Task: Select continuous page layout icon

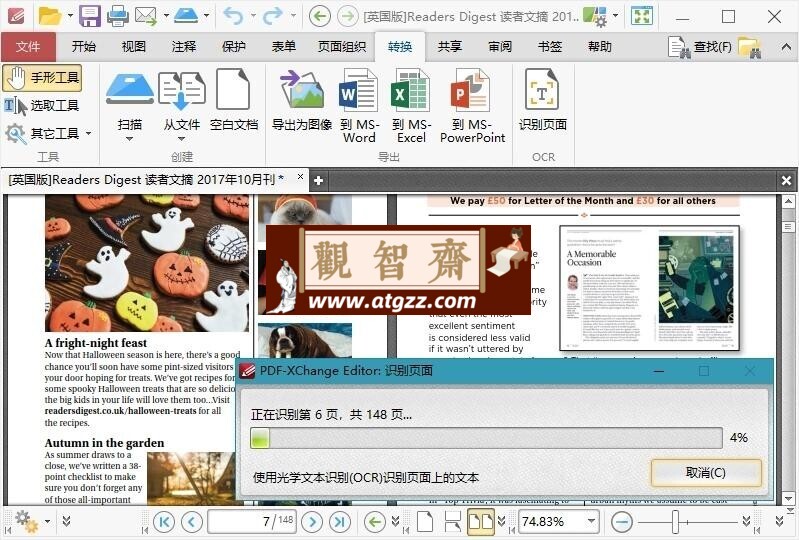Action: (x=452, y=522)
